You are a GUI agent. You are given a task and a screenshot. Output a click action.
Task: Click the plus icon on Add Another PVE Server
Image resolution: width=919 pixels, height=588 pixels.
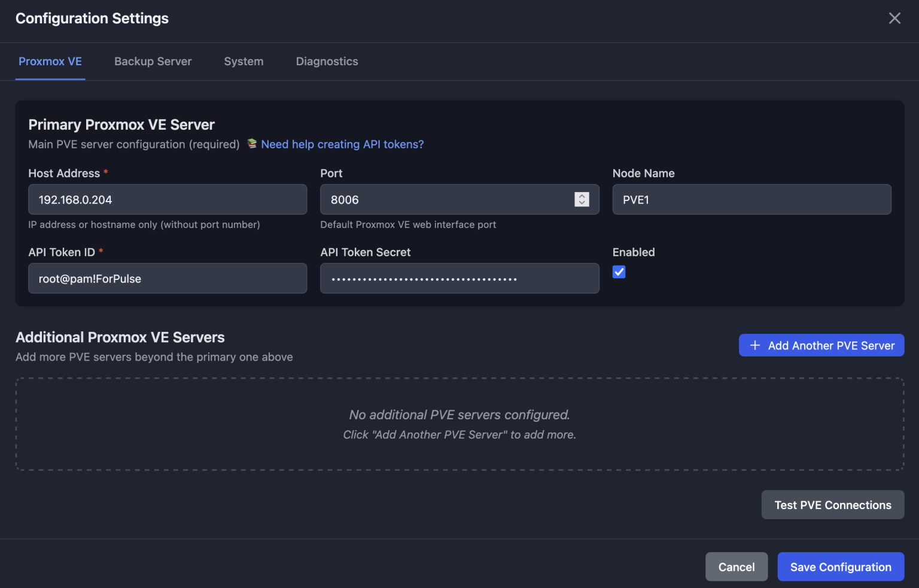754,345
